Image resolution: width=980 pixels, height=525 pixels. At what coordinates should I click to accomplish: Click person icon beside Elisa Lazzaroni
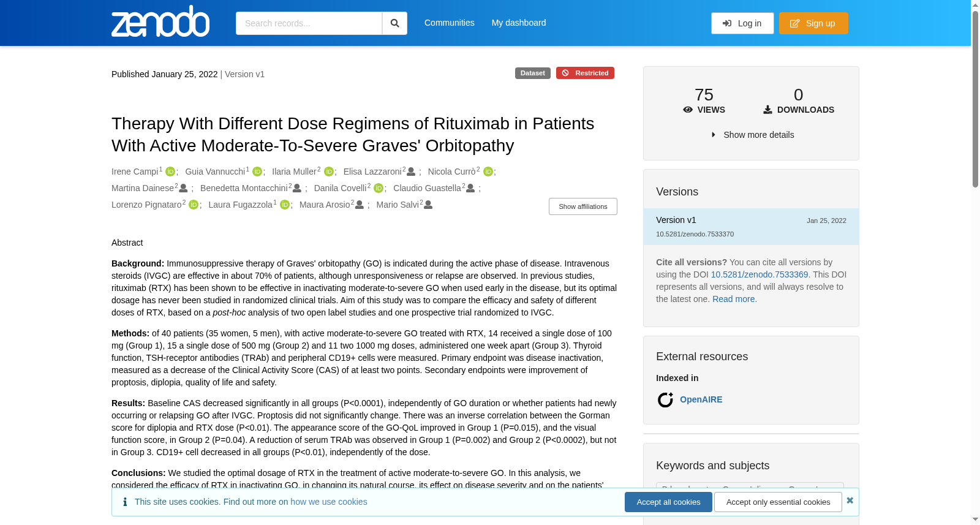pyautogui.click(x=411, y=172)
